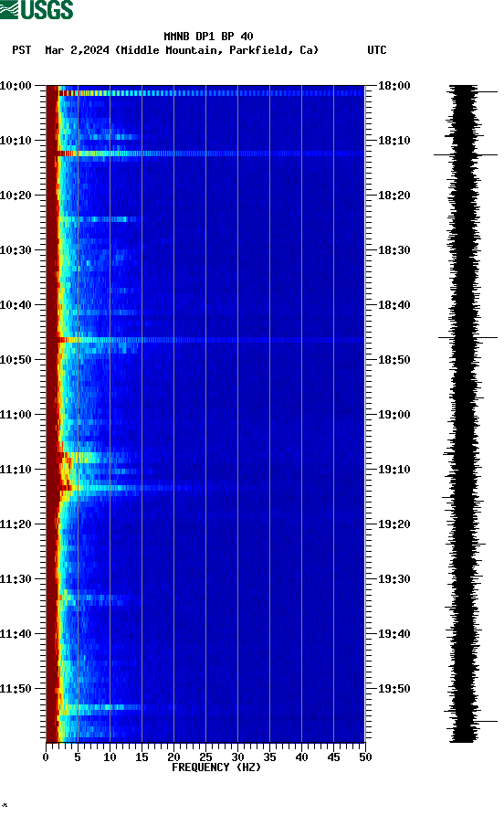Click the 'PST' timezone label
This screenshot has width=504, height=815.
[21, 50]
